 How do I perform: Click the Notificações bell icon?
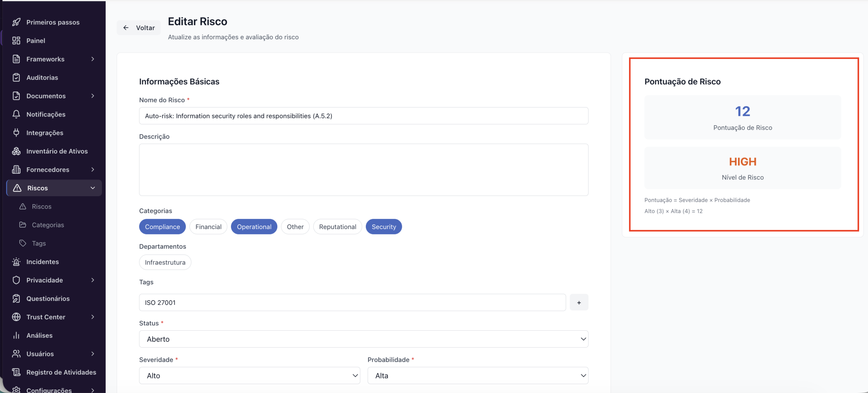coord(16,114)
